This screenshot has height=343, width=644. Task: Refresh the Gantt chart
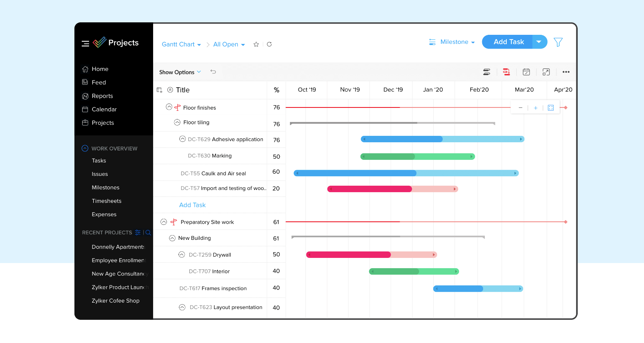269,44
